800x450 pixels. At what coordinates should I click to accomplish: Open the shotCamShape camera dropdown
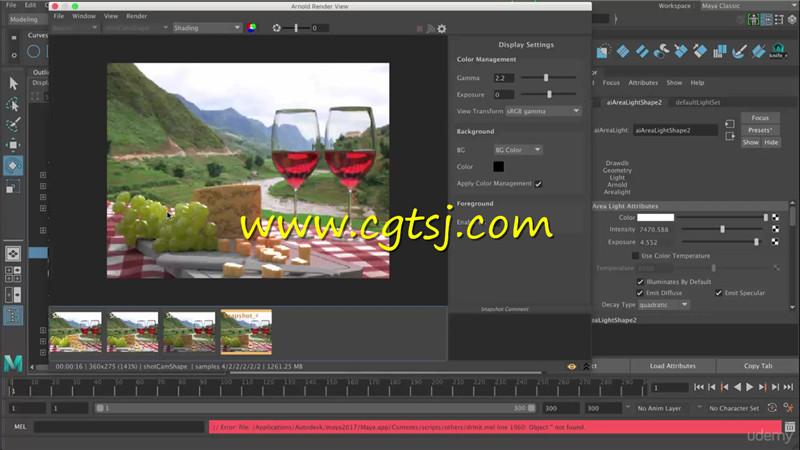pyautogui.click(x=136, y=28)
